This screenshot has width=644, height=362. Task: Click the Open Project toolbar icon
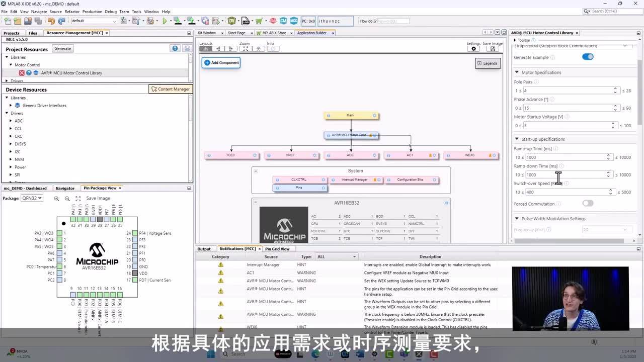tap(28, 21)
